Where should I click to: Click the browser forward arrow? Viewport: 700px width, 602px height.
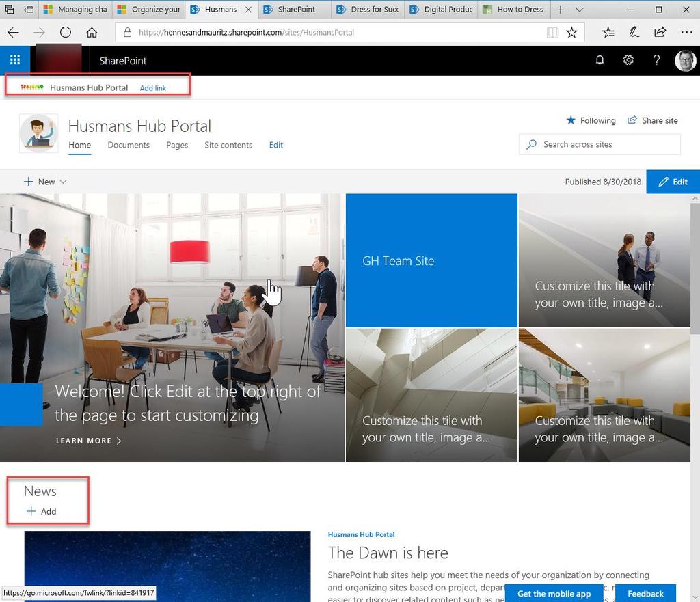(x=39, y=32)
